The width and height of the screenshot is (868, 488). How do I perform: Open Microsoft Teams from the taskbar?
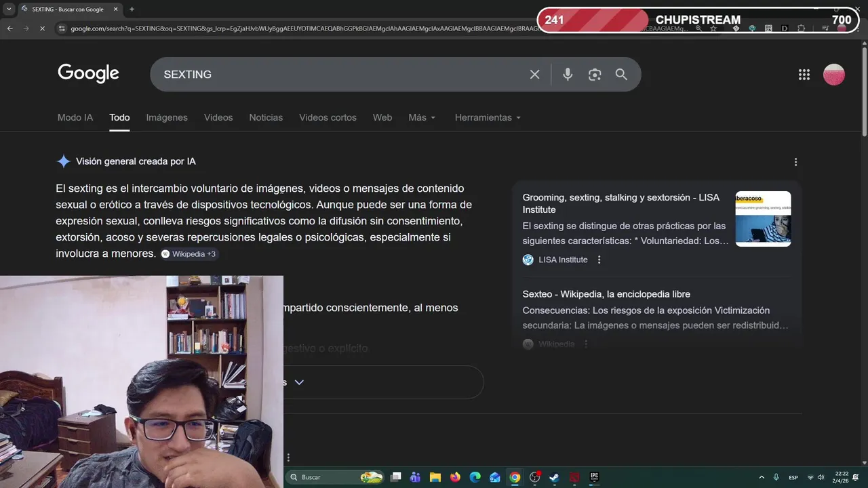[x=415, y=477]
